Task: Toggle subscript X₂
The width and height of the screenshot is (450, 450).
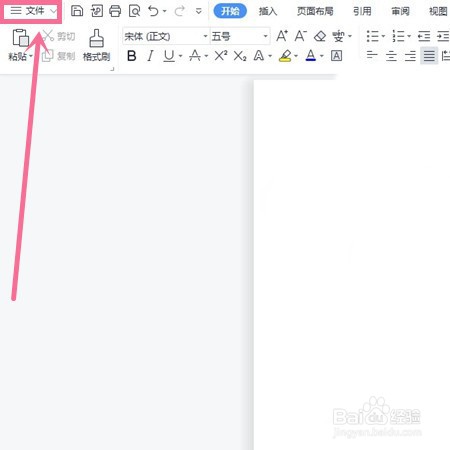Action: [240, 56]
